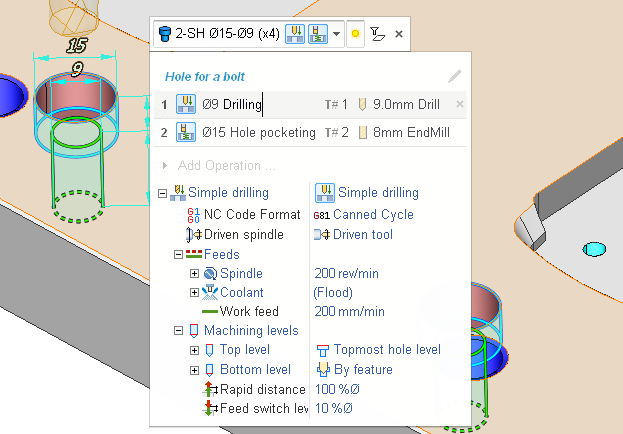Click the By feature bottom level icon
The image size is (623, 434).
[323, 370]
